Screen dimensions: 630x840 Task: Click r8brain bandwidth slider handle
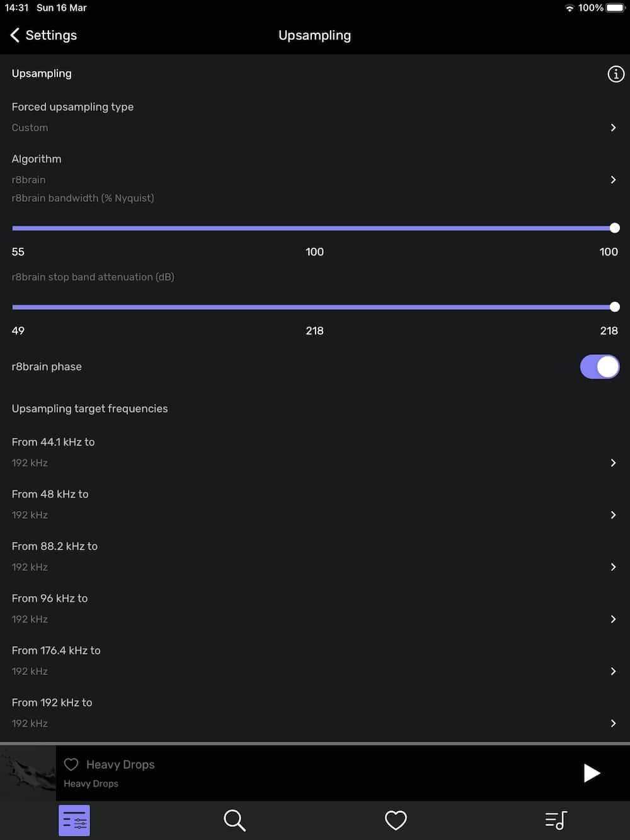pyautogui.click(x=615, y=228)
